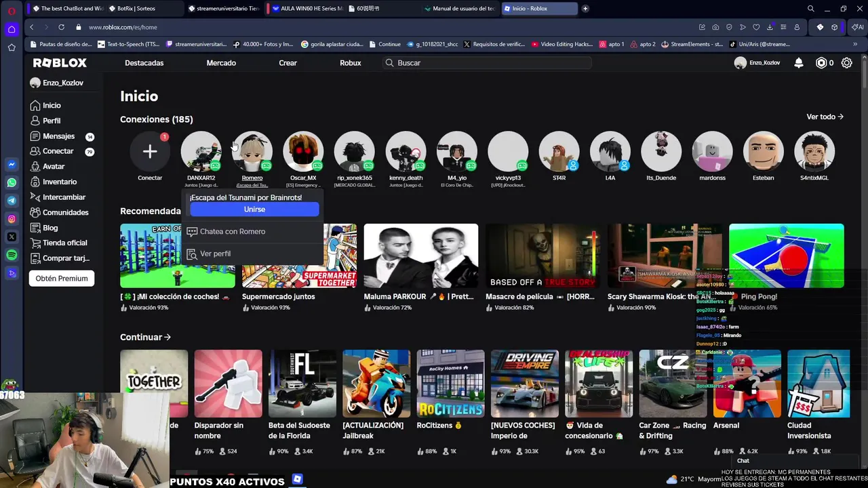The image size is (868, 488).
Task: Select Ver perfil menu entry
Action: [252, 253]
